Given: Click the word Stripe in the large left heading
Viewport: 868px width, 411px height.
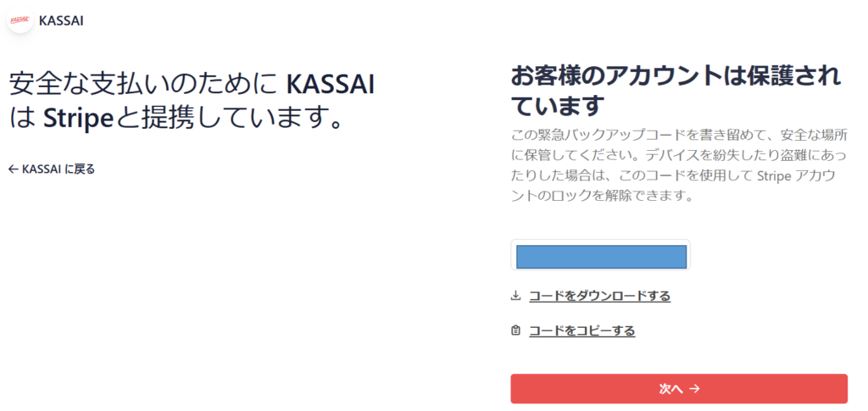Looking at the screenshot, I should click(78, 117).
